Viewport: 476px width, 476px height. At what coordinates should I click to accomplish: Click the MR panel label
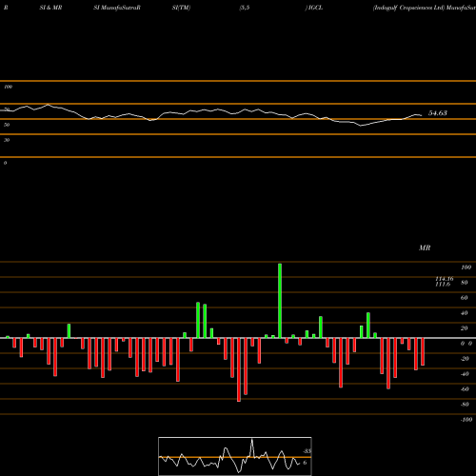425,248
